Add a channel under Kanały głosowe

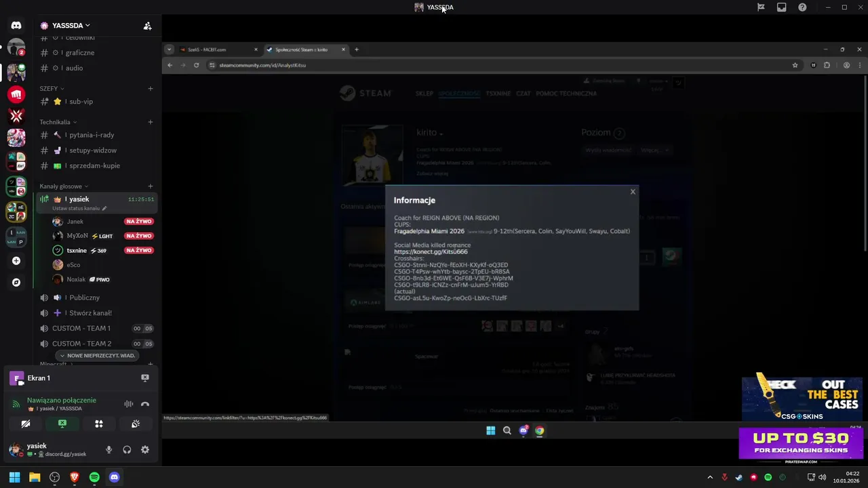(x=151, y=186)
